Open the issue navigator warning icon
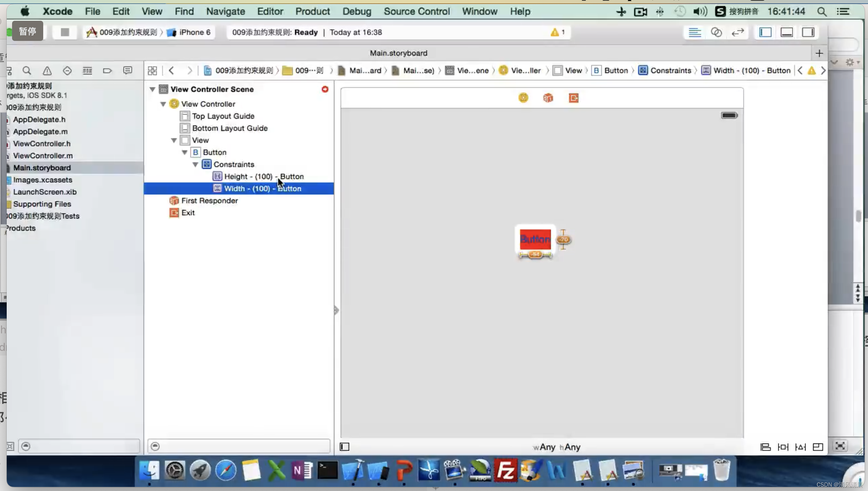The height and width of the screenshot is (491, 868). (47, 71)
